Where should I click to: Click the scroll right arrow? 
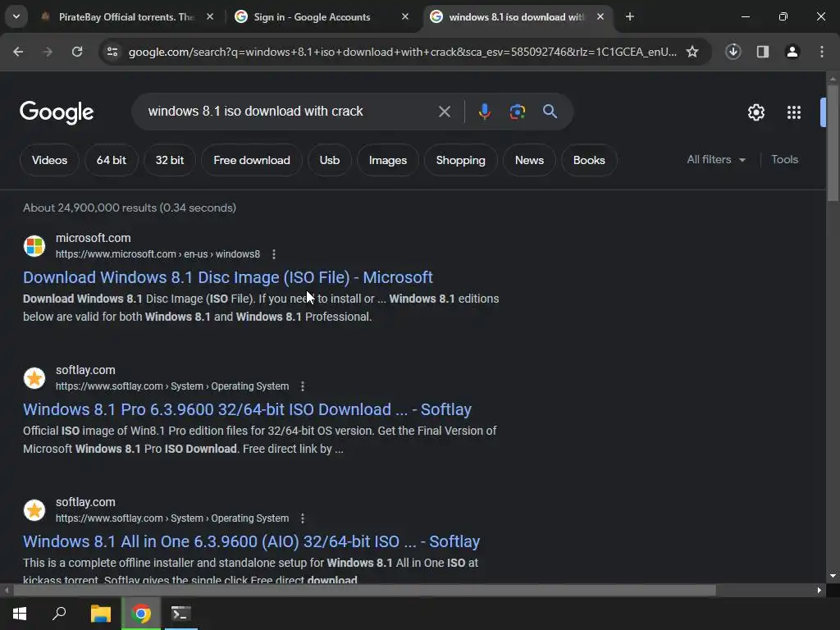point(819,591)
